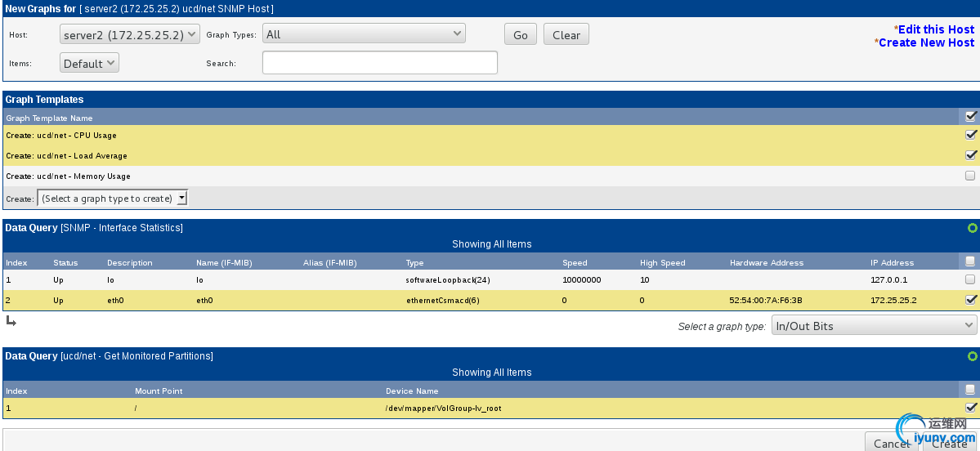Click the Alias (IF-MIB) column header

click(x=330, y=263)
